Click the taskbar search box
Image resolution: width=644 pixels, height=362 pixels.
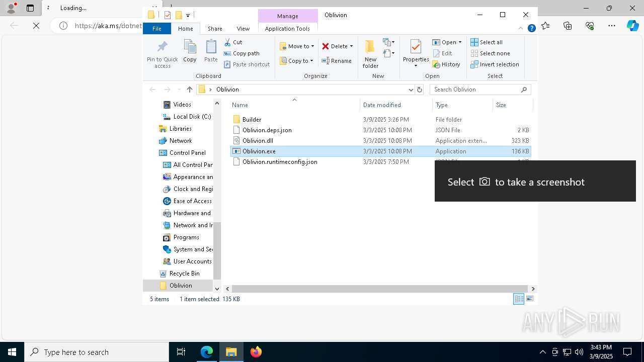pos(97,352)
